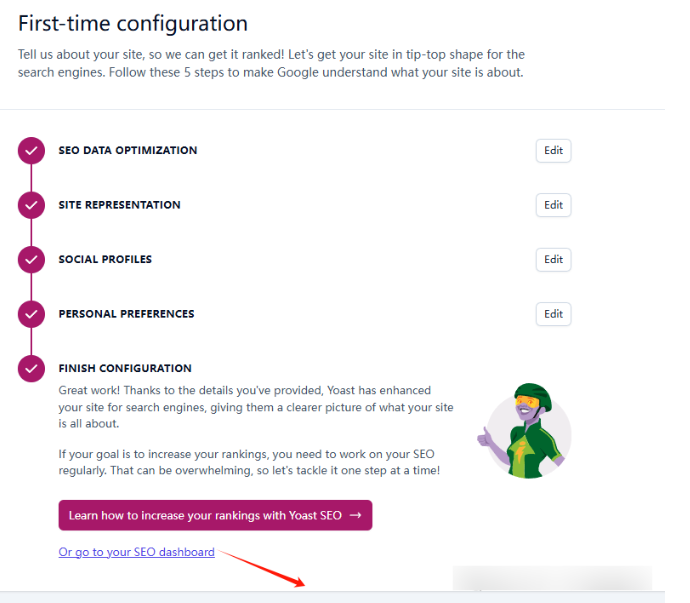Open the Personal Preferences step heading
This screenshot has height=603, width=690.
tap(127, 314)
